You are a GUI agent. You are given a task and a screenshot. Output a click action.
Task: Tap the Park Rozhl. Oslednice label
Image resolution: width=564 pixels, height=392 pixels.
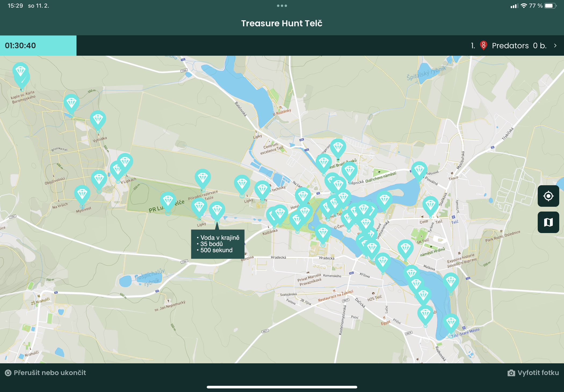(502, 236)
